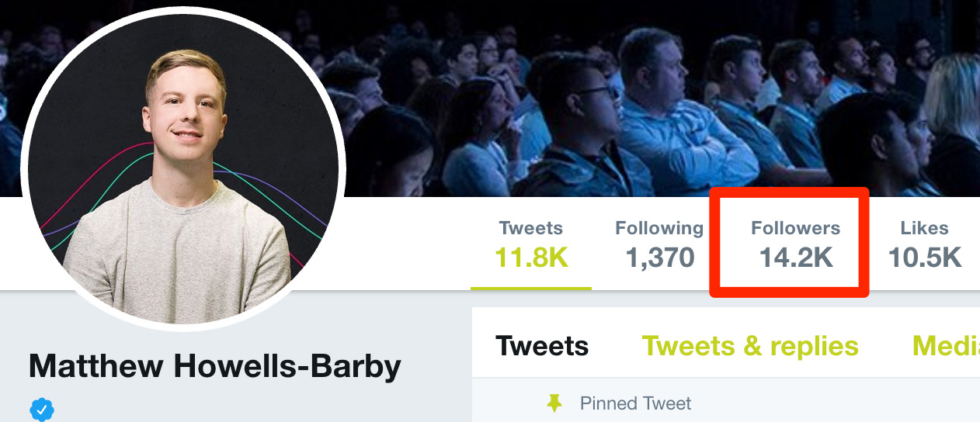Switch to the black Tweets timeline tab
980x422 pixels.
(x=542, y=345)
